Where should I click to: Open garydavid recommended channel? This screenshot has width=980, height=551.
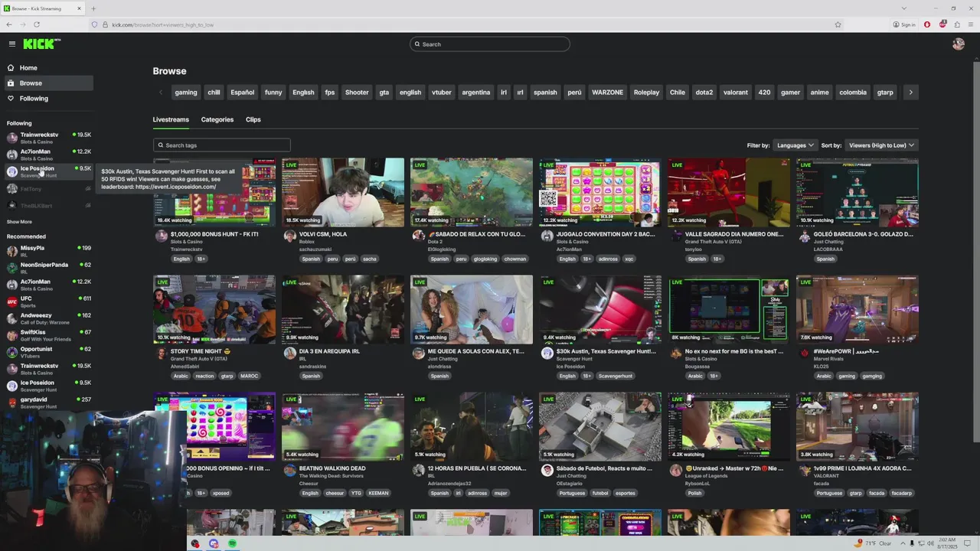[x=48, y=403]
